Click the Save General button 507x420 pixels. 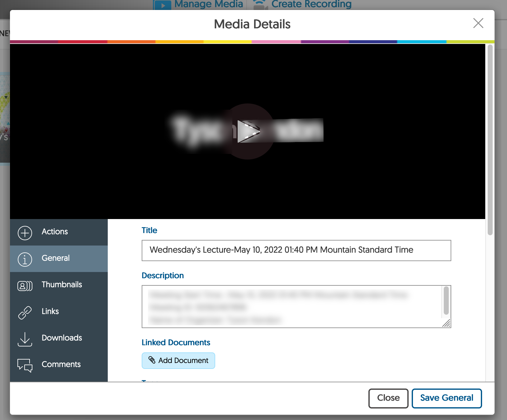click(447, 398)
